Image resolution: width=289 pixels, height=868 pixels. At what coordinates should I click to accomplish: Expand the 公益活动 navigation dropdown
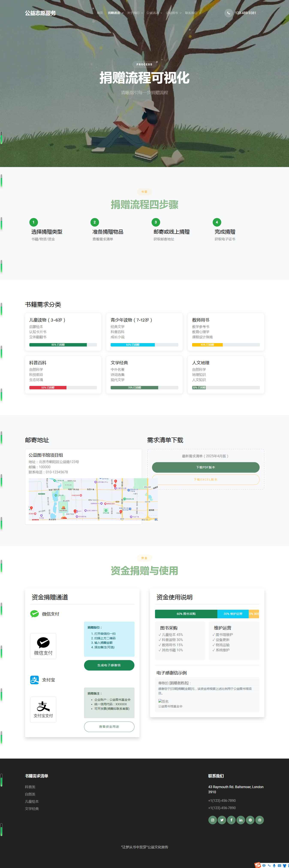click(x=154, y=13)
